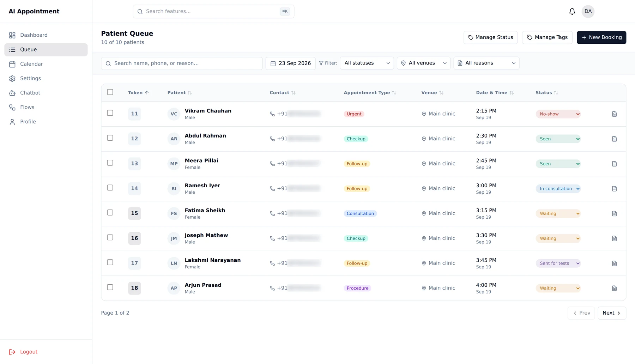Select checkbox for token 18 Arjun Prasad

pyautogui.click(x=110, y=287)
